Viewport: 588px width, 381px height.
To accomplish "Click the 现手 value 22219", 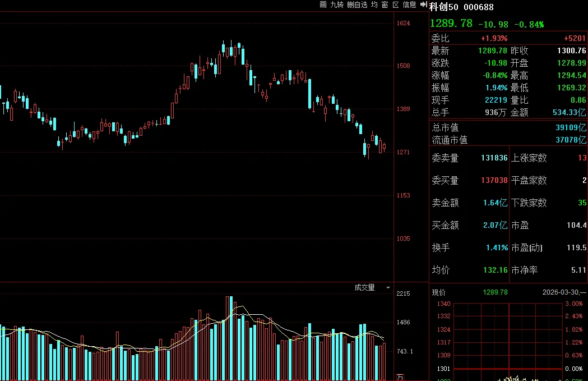I will coord(496,100).
